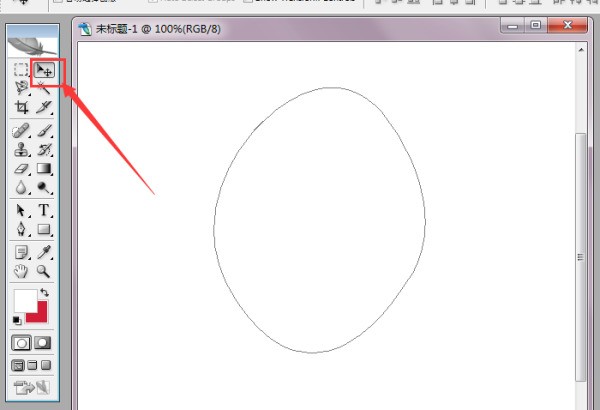Select the Hand tool
Viewport: 600px width, 410px height.
click(x=21, y=271)
